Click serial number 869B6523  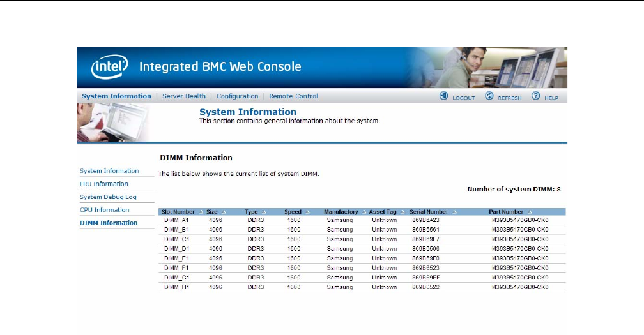click(425, 268)
